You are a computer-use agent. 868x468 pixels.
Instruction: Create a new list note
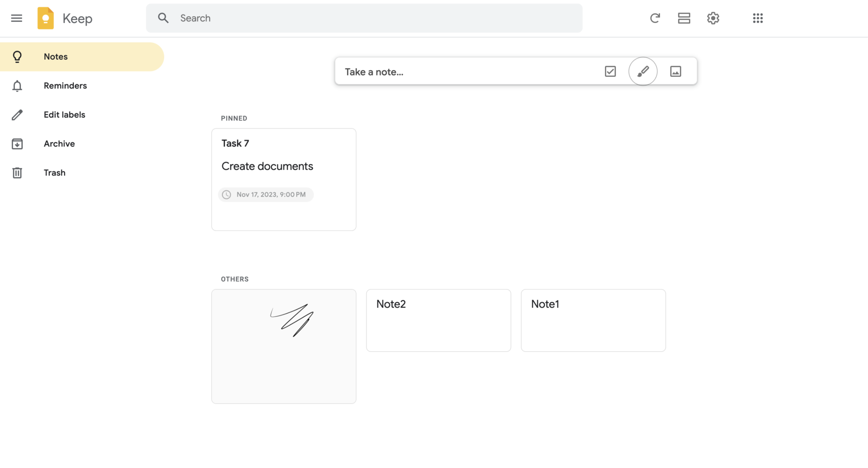coord(610,71)
